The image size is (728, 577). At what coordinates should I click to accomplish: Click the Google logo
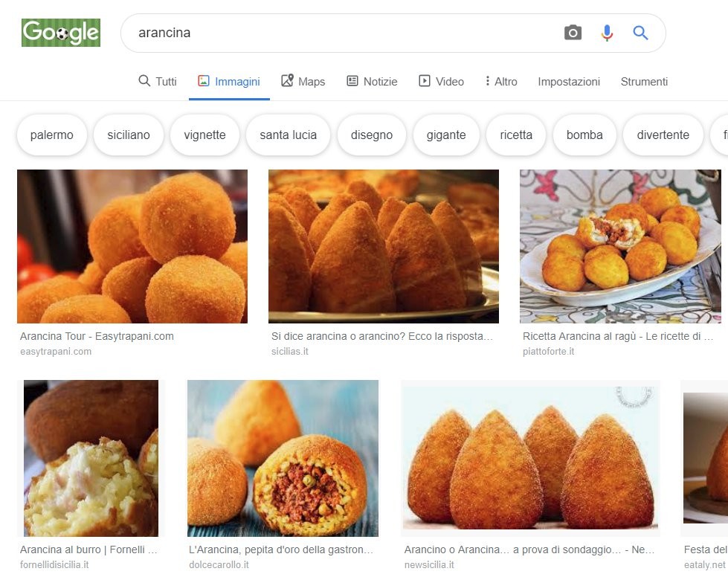click(x=61, y=33)
